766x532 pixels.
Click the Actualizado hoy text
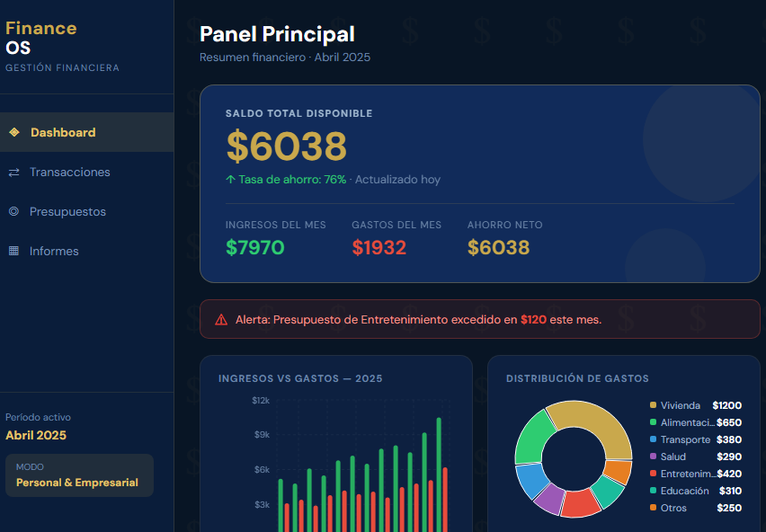(397, 179)
